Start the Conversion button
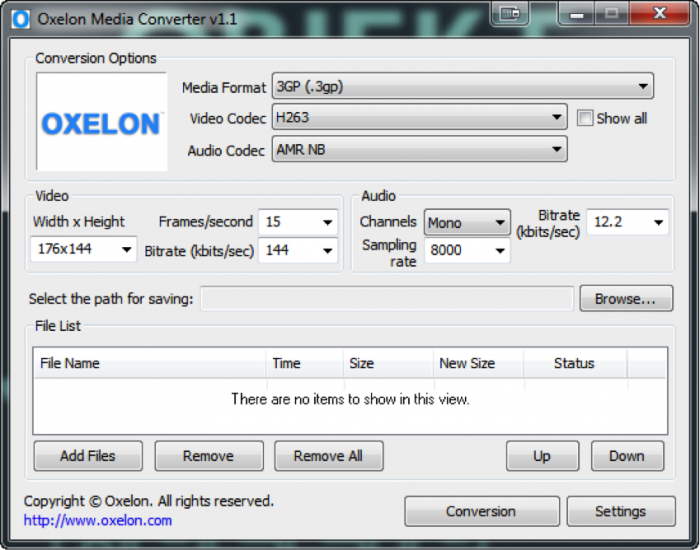 point(482,511)
